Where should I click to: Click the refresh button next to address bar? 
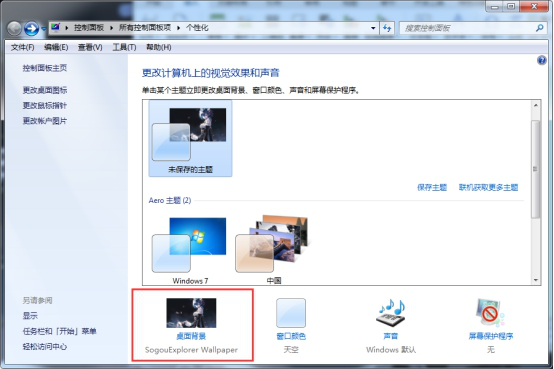[387, 28]
